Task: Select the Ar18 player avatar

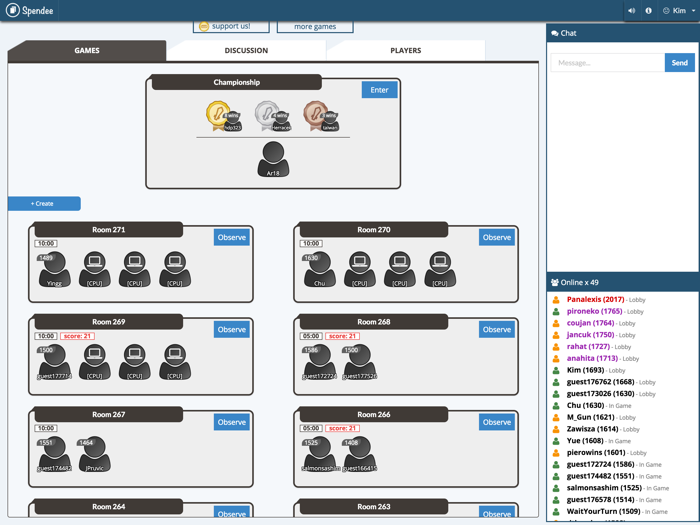Action: tap(273, 159)
